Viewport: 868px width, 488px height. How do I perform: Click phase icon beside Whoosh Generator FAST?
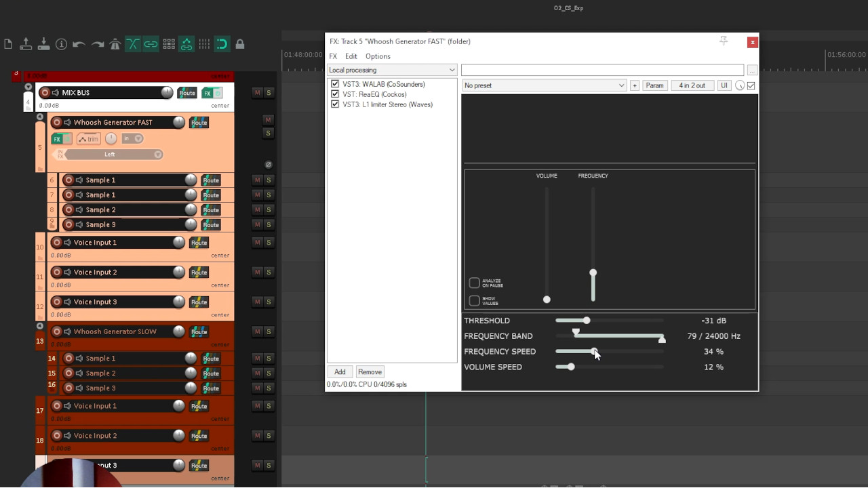269,165
